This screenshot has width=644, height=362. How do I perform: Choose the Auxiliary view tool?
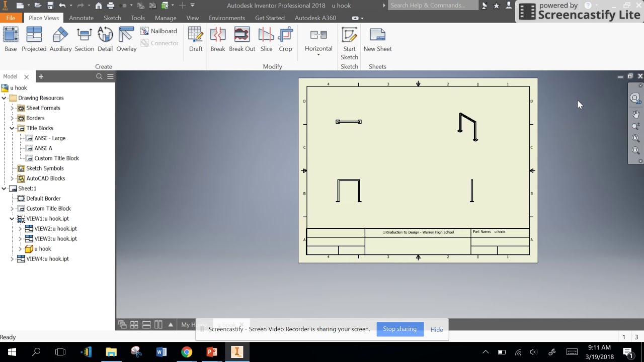tap(60, 40)
